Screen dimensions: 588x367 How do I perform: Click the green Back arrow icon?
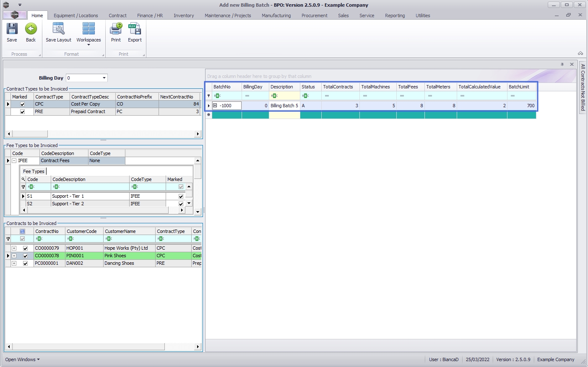(x=31, y=29)
